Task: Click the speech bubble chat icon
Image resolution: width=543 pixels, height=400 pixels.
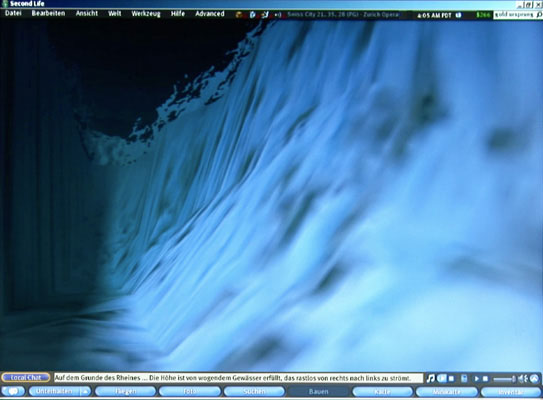Action: coord(13,391)
